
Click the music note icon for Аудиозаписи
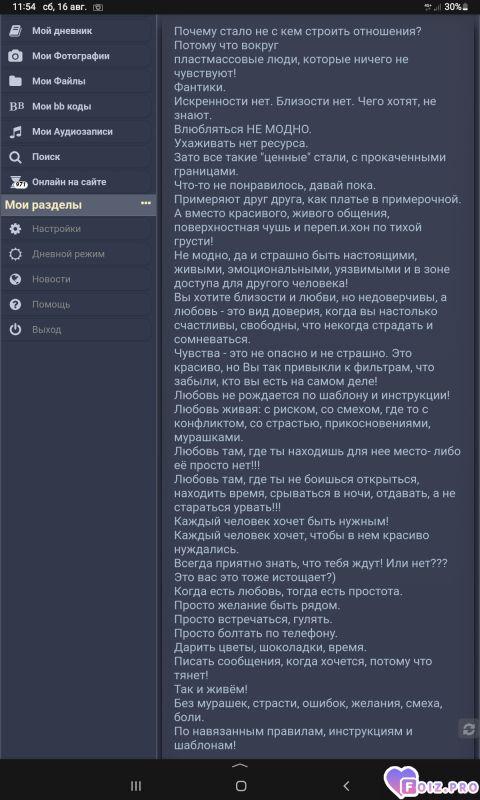pyautogui.click(x=16, y=132)
